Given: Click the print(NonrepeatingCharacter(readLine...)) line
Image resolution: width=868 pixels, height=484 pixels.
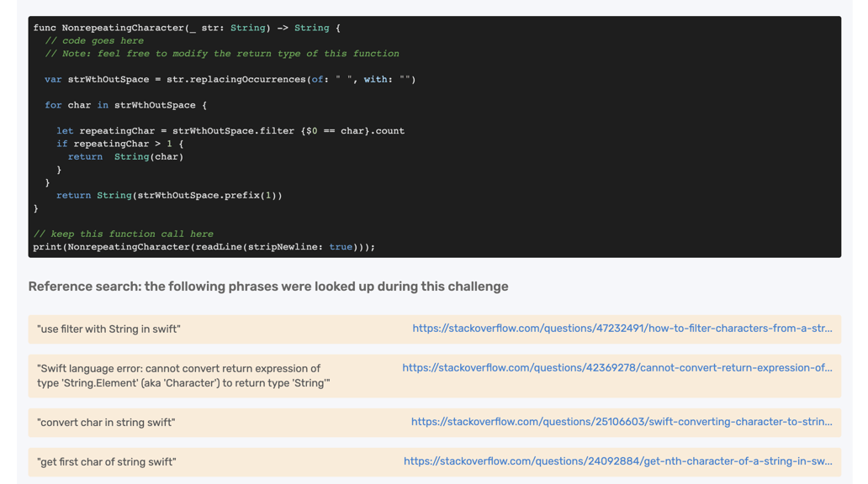Looking at the screenshot, I should 204,247.
